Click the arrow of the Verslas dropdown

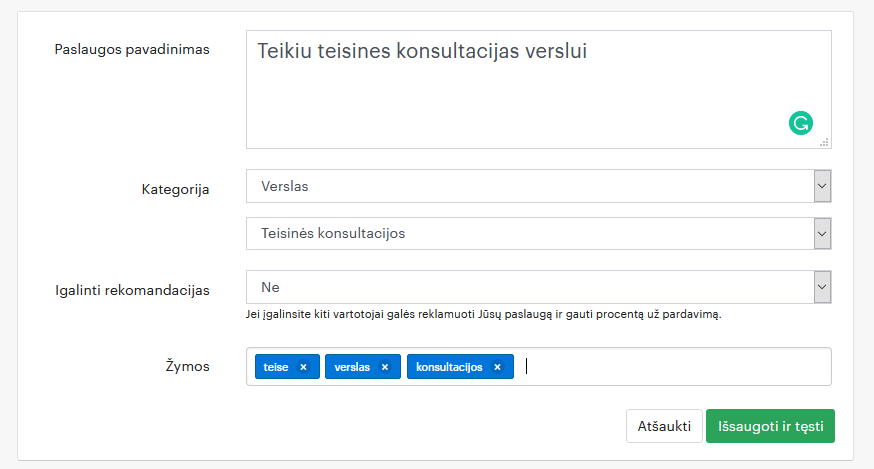click(822, 186)
